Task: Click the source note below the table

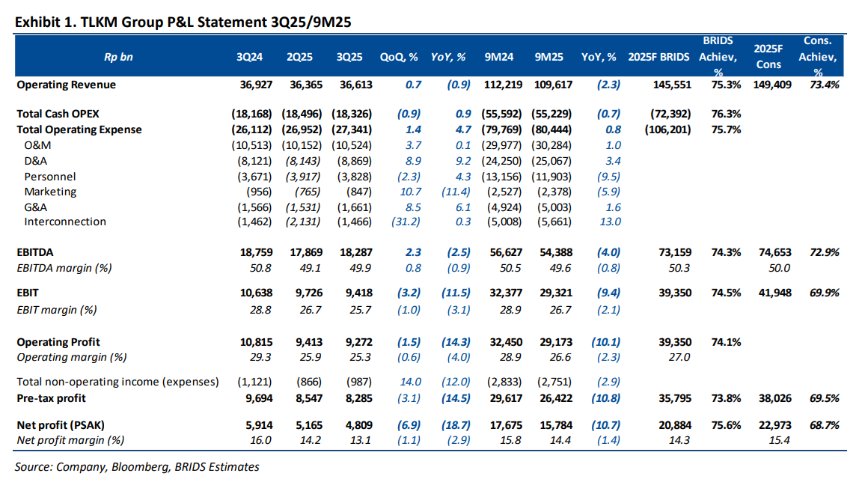Action: click(138, 467)
